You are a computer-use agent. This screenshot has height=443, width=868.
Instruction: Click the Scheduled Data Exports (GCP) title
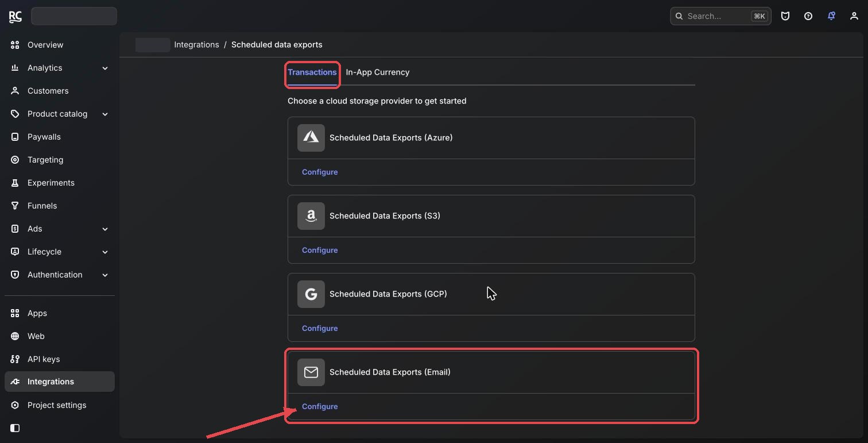click(388, 294)
